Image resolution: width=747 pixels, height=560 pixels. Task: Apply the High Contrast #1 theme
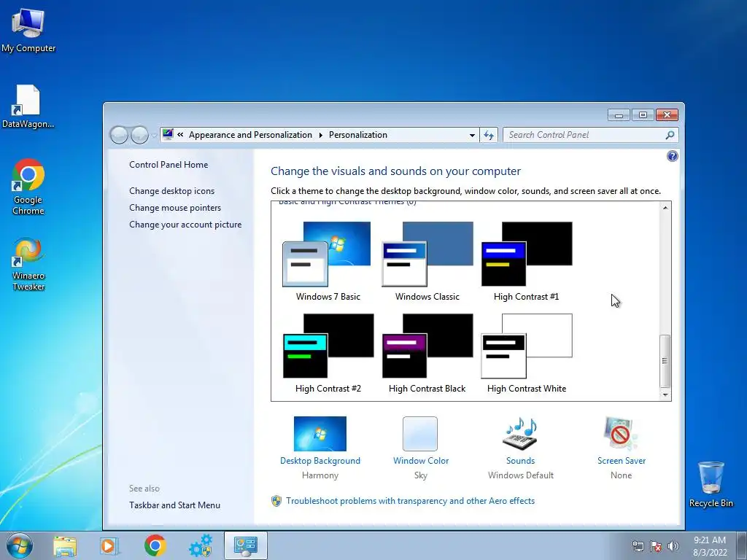(x=527, y=262)
